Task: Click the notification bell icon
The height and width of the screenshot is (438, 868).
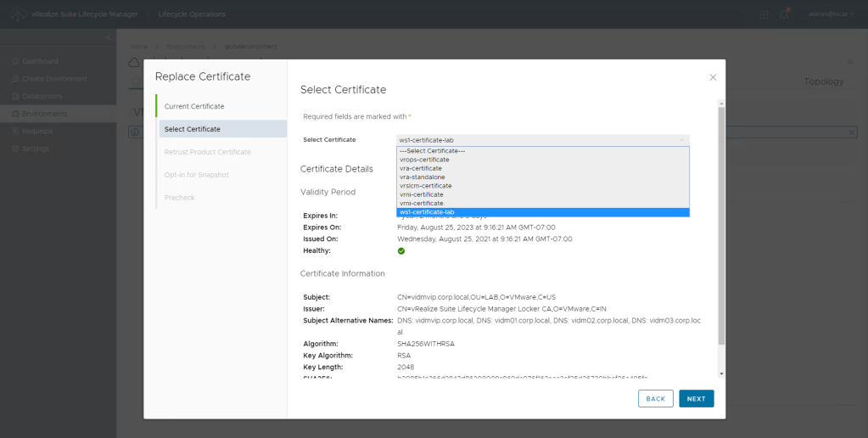Action: pyautogui.click(x=785, y=14)
